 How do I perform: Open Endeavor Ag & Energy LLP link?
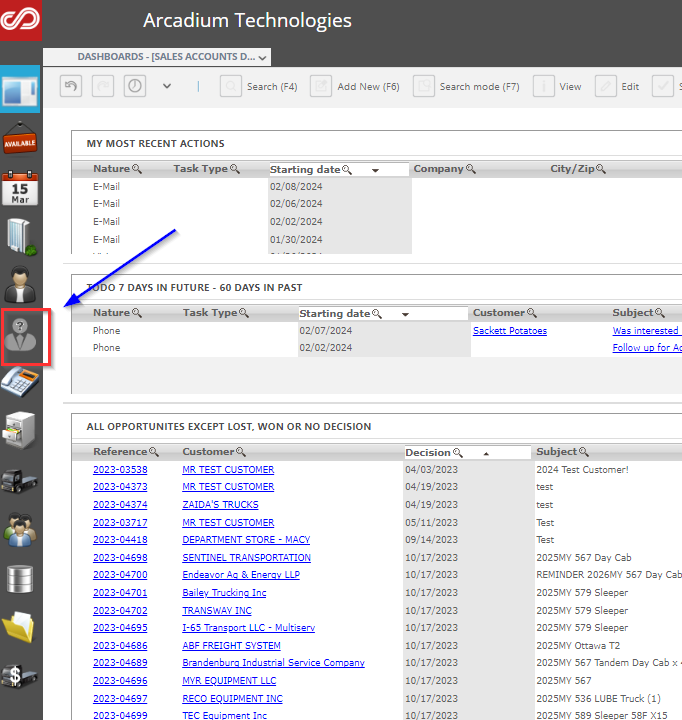tap(241, 574)
